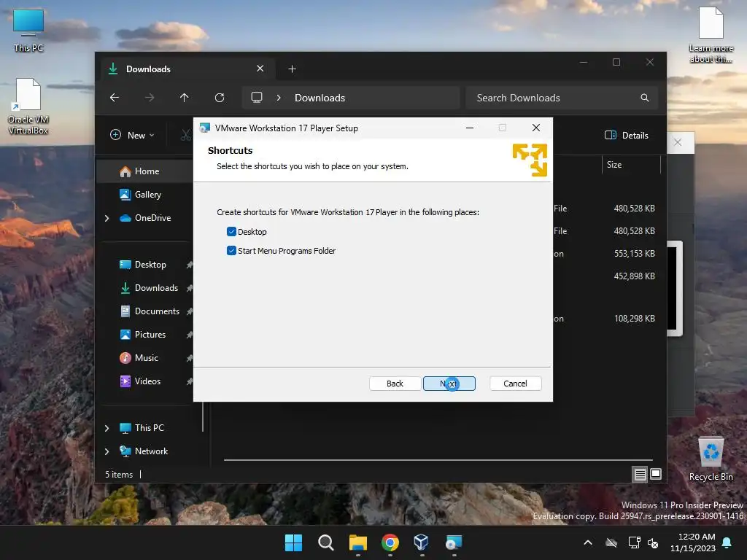Toggle Details pane in File Explorer
The image size is (747, 560).
point(627,135)
